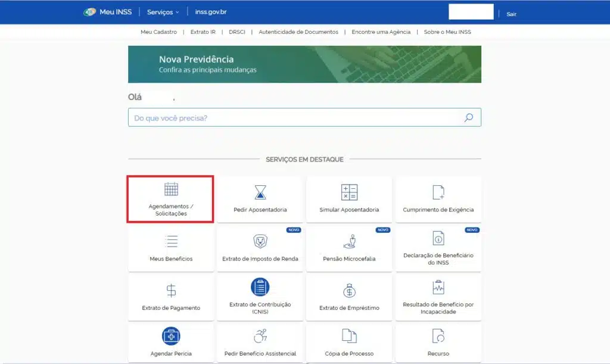This screenshot has width=610, height=364.
Task: Open Sobre o Meu INSS menu item
Action: coord(447,32)
